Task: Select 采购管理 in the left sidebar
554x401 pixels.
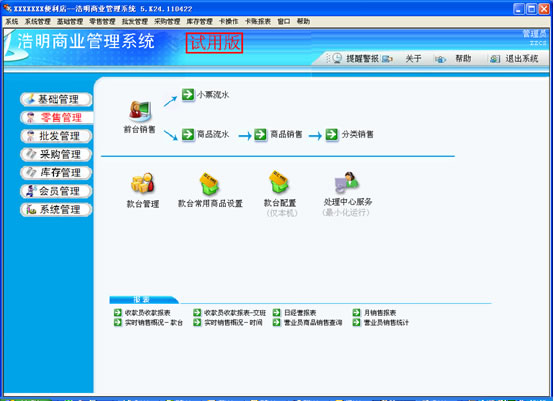Action: tap(57, 154)
